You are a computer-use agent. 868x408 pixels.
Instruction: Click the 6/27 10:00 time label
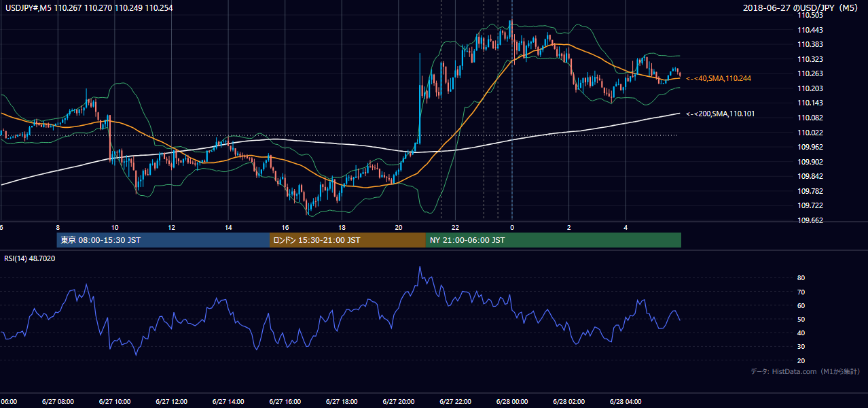coord(114,402)
